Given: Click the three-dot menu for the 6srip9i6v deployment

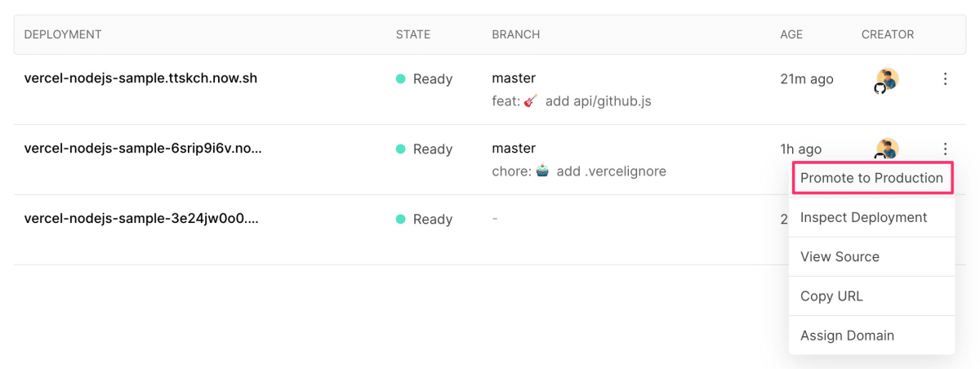Looking at the screenshot, I should click(945, 149).
